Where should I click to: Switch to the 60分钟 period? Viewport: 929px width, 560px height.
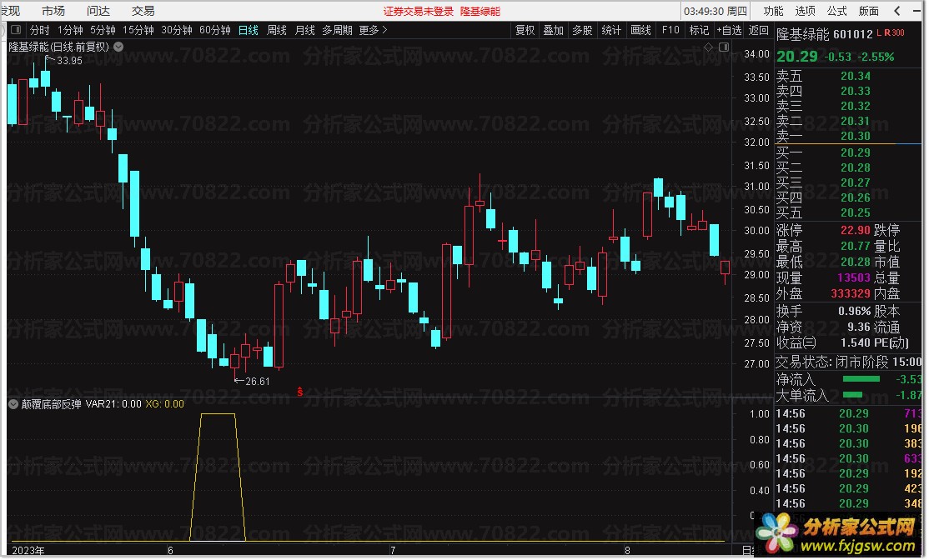[215, 30]
